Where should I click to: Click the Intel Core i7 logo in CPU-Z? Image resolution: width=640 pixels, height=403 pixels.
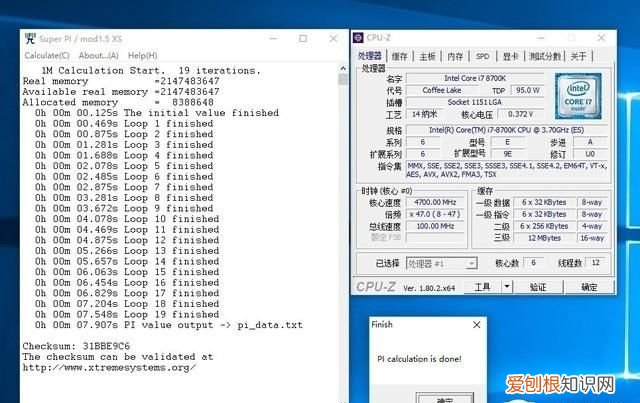point(578,96)
